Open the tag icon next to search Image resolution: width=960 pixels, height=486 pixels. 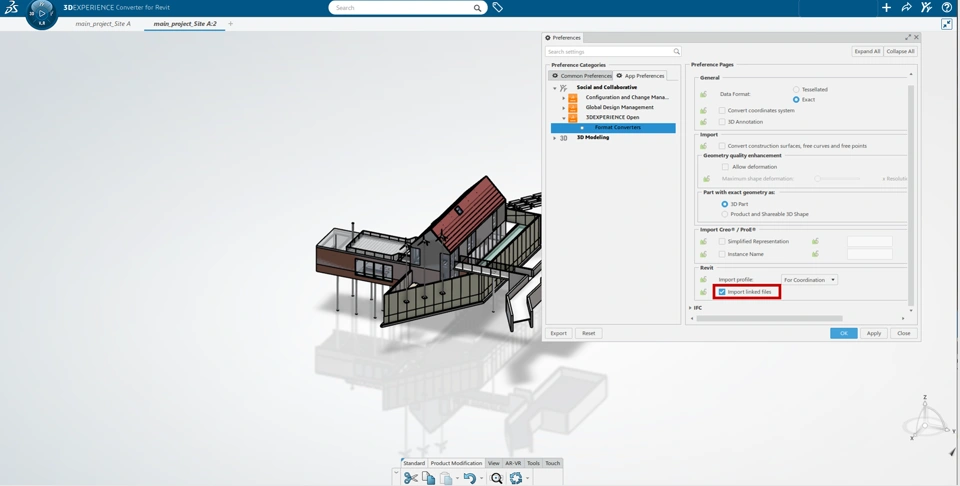498,8
